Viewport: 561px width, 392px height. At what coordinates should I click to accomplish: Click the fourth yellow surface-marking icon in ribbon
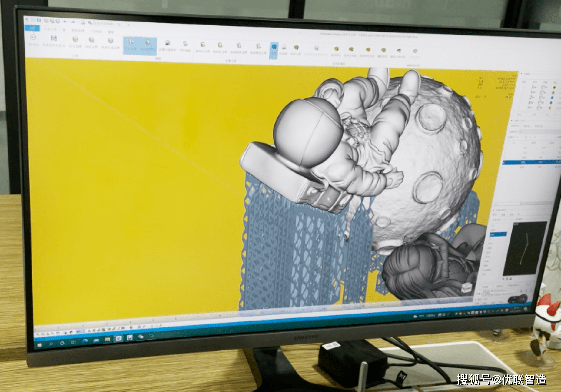[383, 50]
